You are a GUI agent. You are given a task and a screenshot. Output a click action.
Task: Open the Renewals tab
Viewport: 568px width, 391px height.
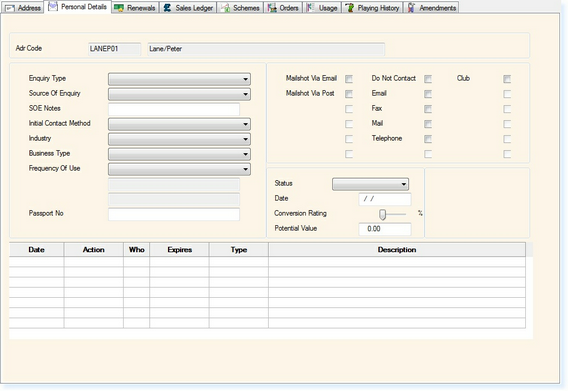click(135, 8)
